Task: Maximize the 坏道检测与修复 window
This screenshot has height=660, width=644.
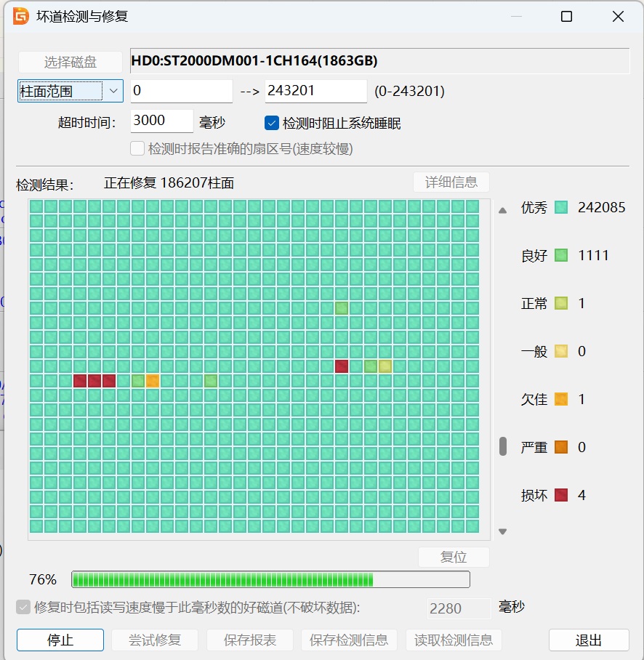Action: [566, 17]
